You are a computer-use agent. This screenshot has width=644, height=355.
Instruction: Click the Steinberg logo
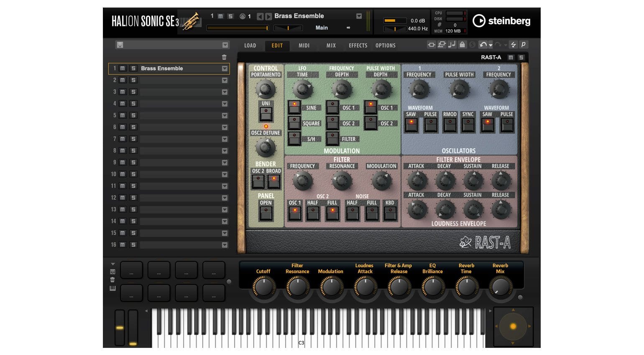tap(501, 21)
